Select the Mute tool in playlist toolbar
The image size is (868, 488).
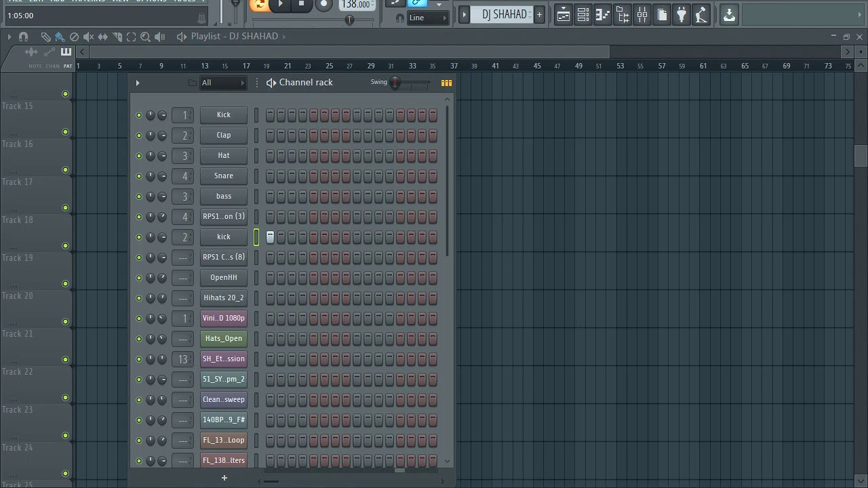tap(88, 37)
